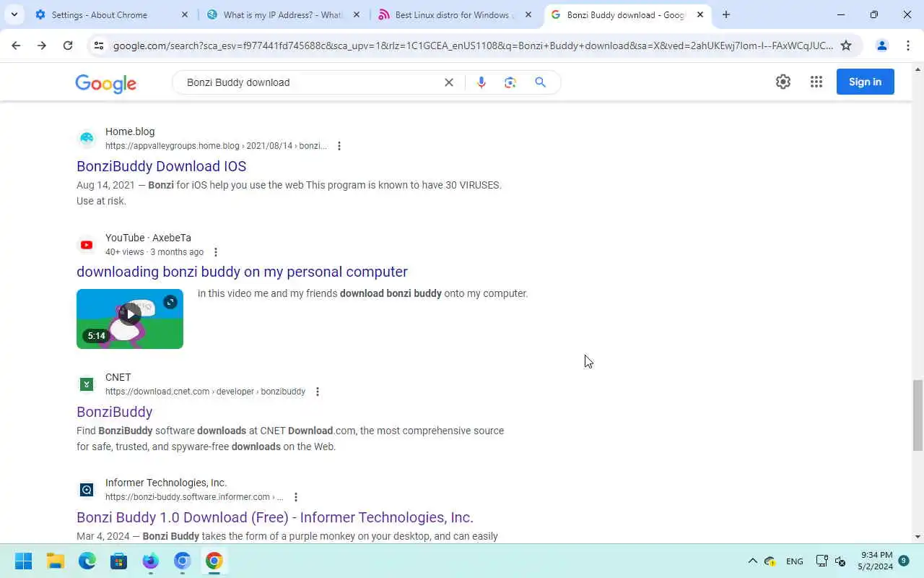Screen dimensions: 924x578
Task: Click the appvalleygroups.home.blog URL text
Action: pyautogui.click(x=216, y=146)
